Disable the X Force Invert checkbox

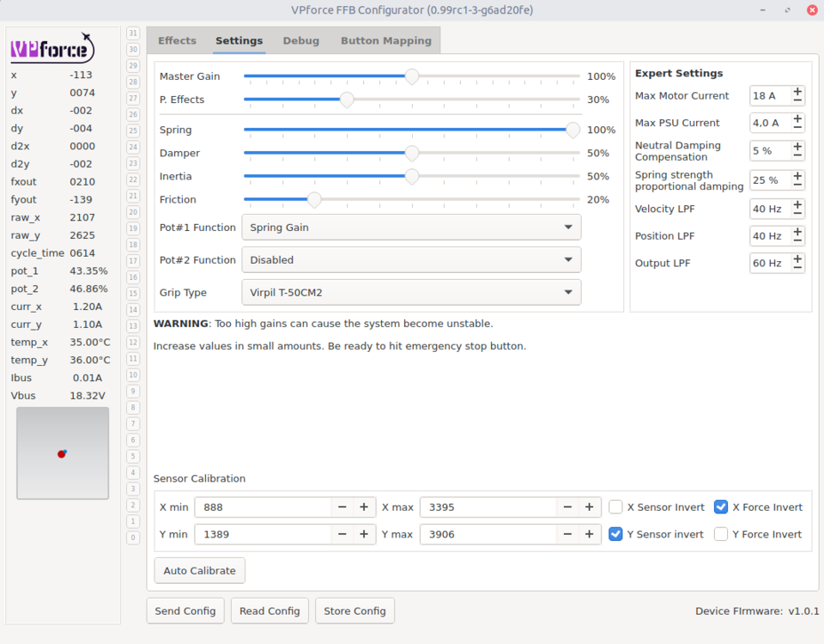721,507
